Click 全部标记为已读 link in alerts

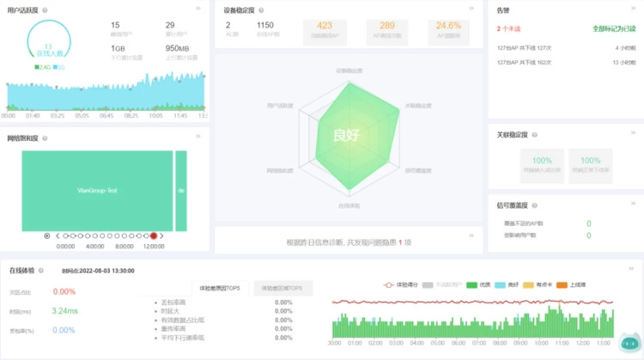pos(614,28)
